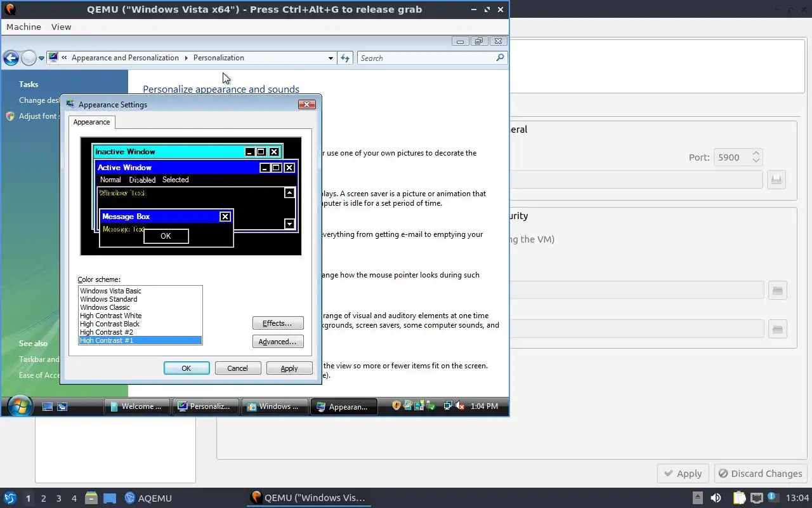Click the browse icon right of Port row

[776, 180]
